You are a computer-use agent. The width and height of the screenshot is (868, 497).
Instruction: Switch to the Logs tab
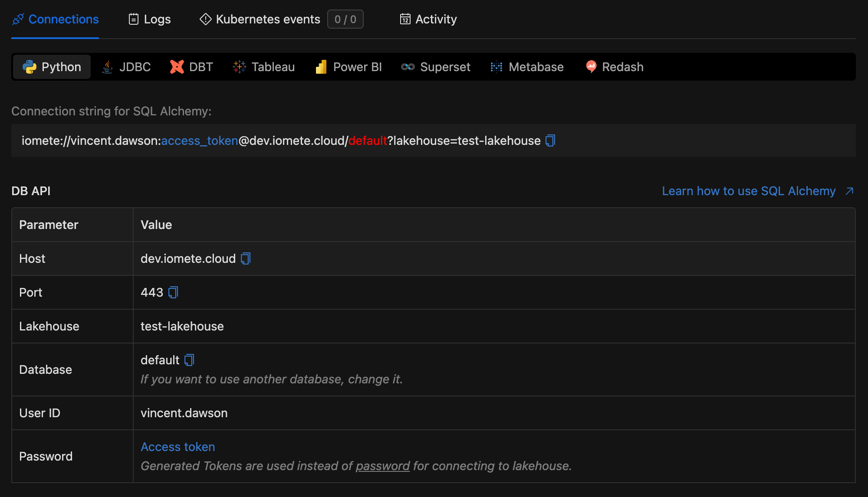(x=150, y=19)
